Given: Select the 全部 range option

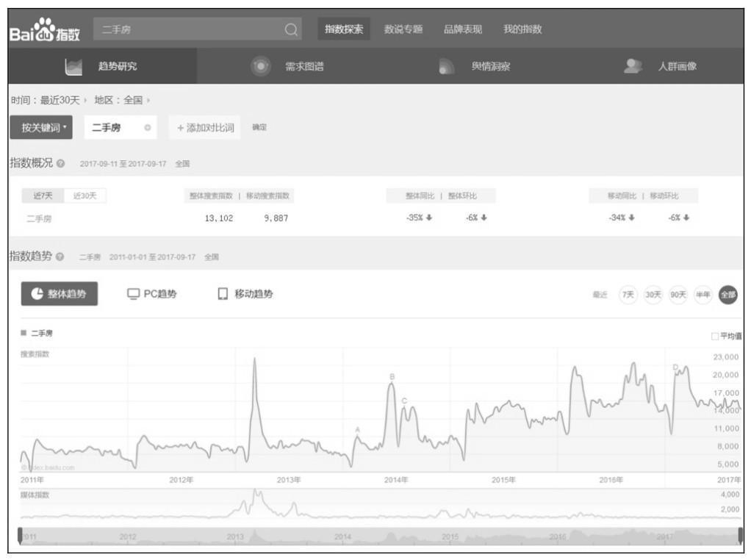Looking at the screenshot, I should 728,295.
